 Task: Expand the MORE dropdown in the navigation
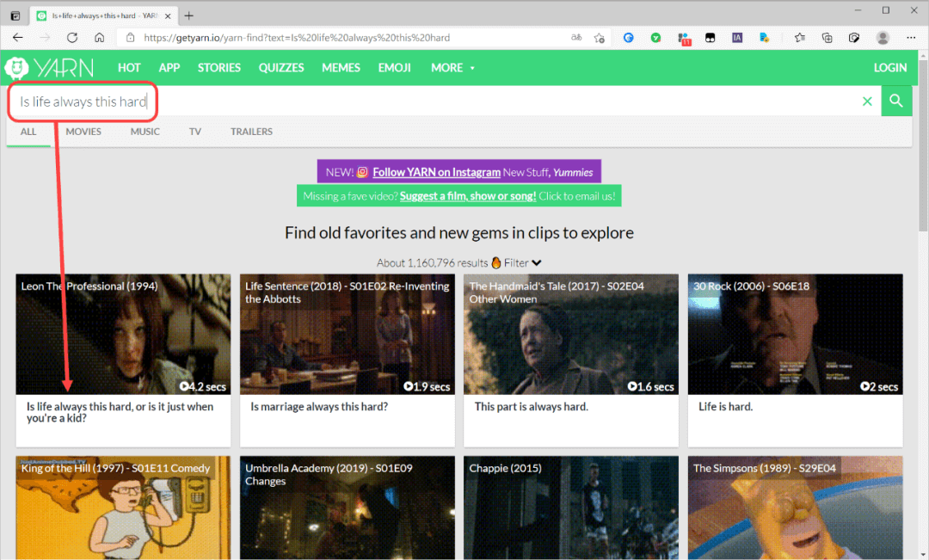452,68
